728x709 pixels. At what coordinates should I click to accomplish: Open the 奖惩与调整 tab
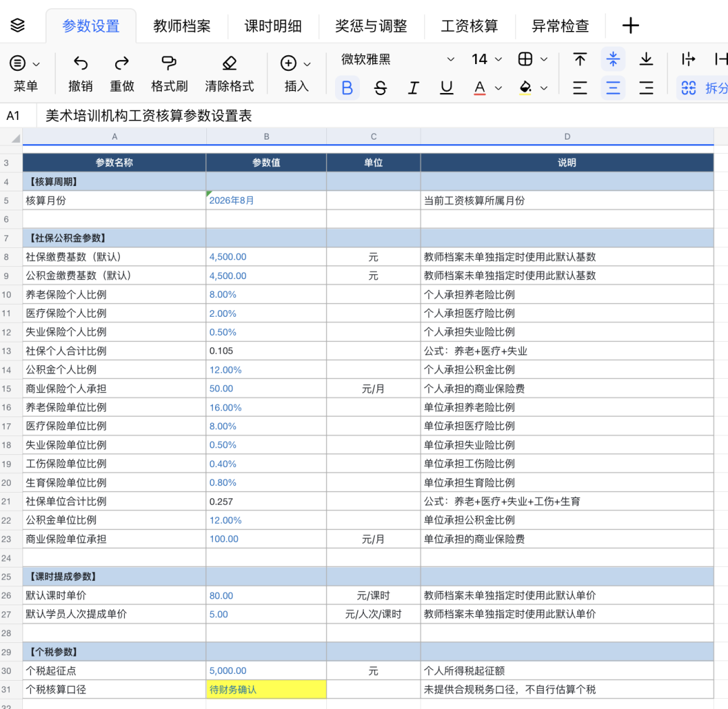(x=371, y=26)
